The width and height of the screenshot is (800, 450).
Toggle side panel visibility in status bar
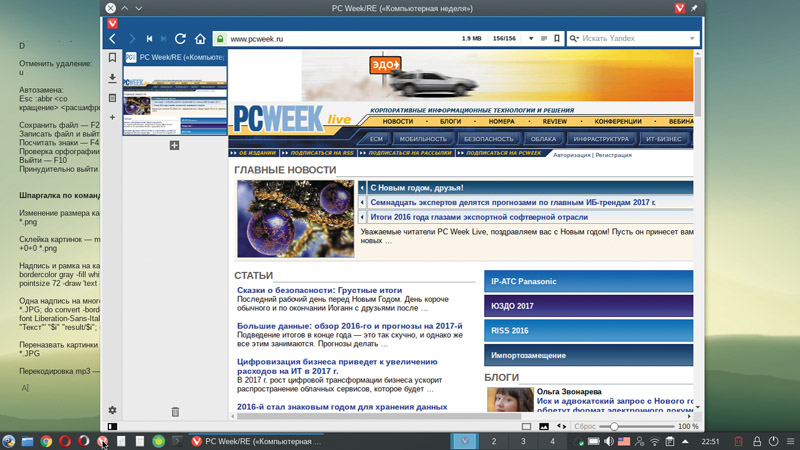[x=112, y=426]
